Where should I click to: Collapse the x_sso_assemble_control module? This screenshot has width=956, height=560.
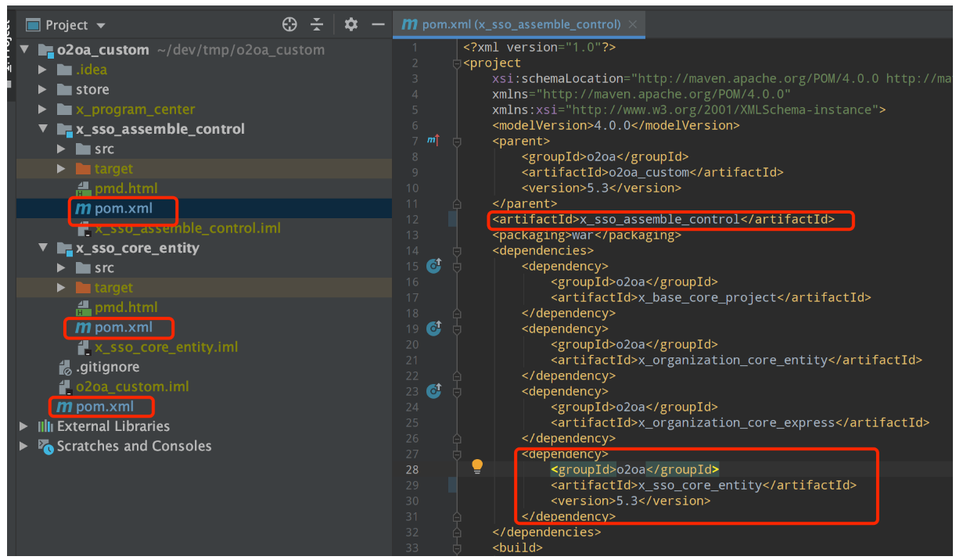(x=43, y=129)
